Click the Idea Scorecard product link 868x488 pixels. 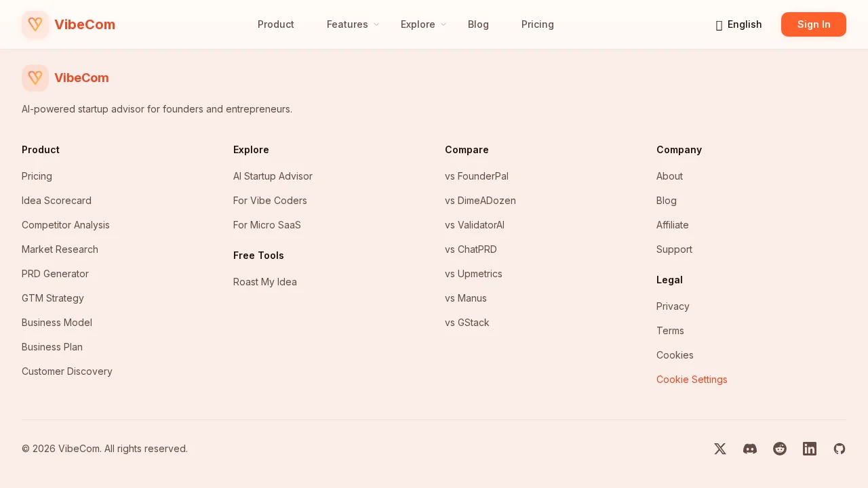click(x=56, y=201)
